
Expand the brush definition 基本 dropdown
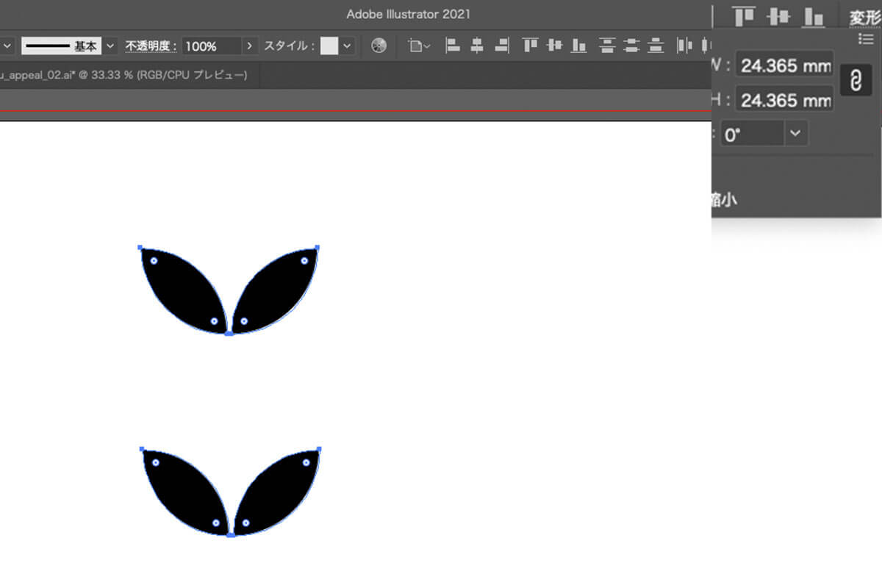110,46
